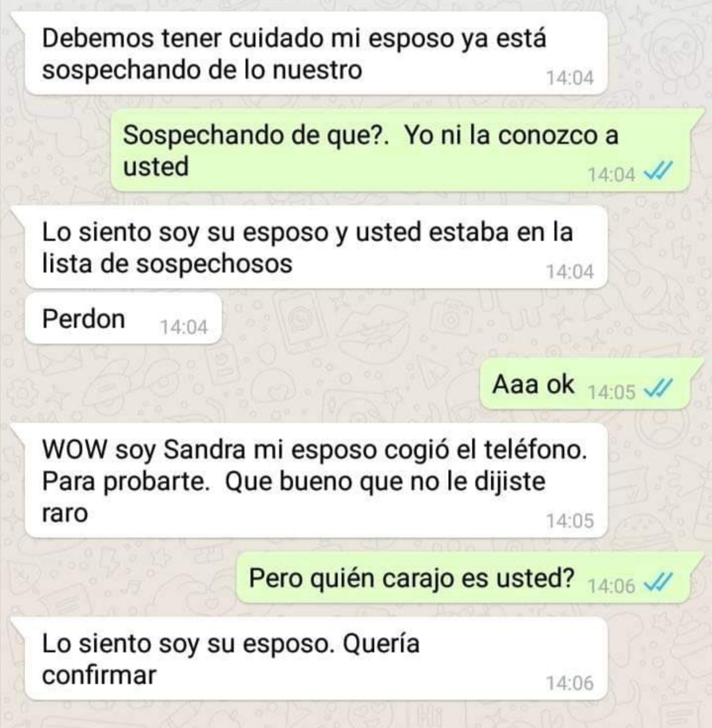Tap message mentioning 'lista de sospechosos'

coord(317,247)
